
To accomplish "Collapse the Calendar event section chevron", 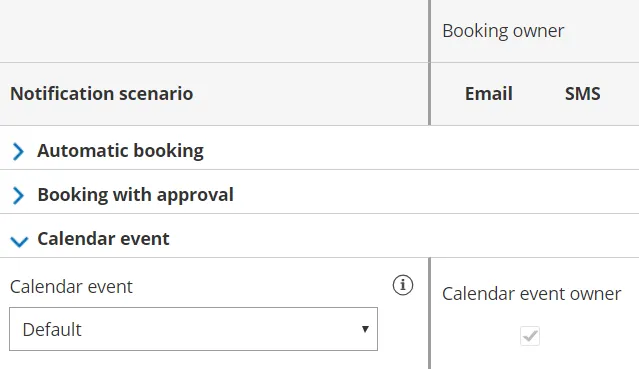I will click(19, 241).
